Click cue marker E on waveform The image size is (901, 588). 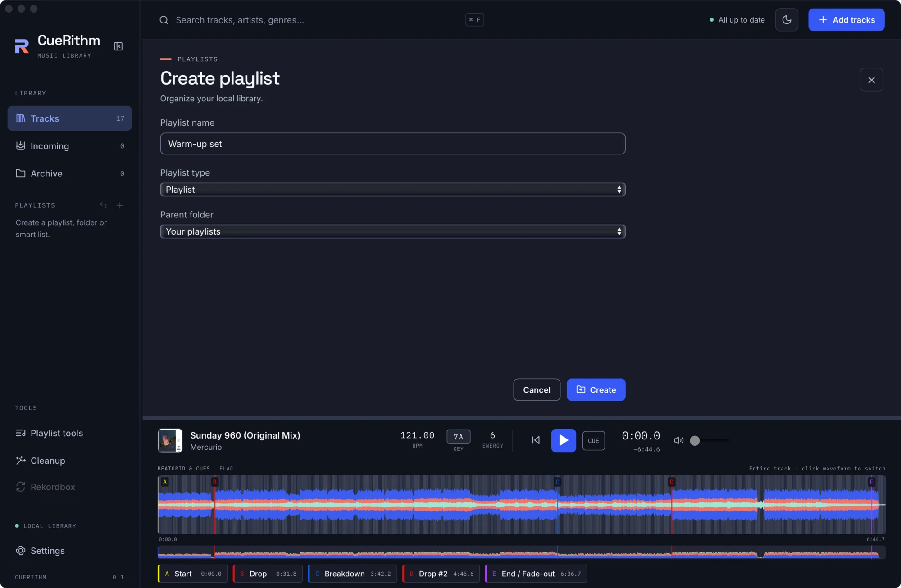pyautogui.click(x=871, y=482)
